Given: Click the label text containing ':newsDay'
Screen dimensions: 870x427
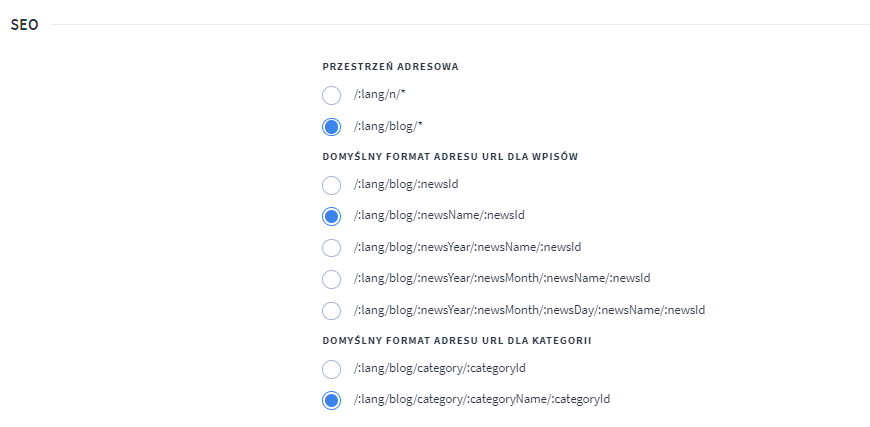Looking at the screenshot, I should point(529,309).
